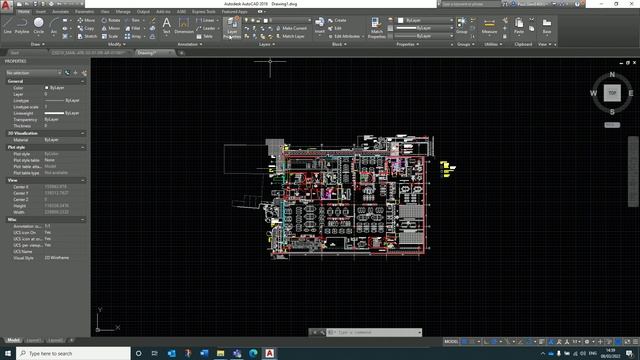
Task: Open the AutoCAD application menu
Action: click(x=6, y=6)
